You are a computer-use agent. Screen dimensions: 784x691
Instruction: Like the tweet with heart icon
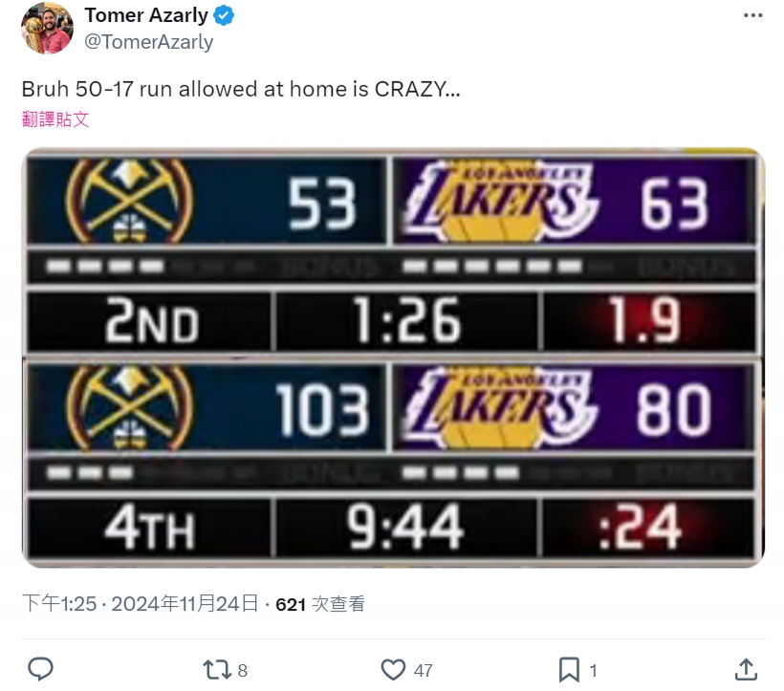[393, 669]
